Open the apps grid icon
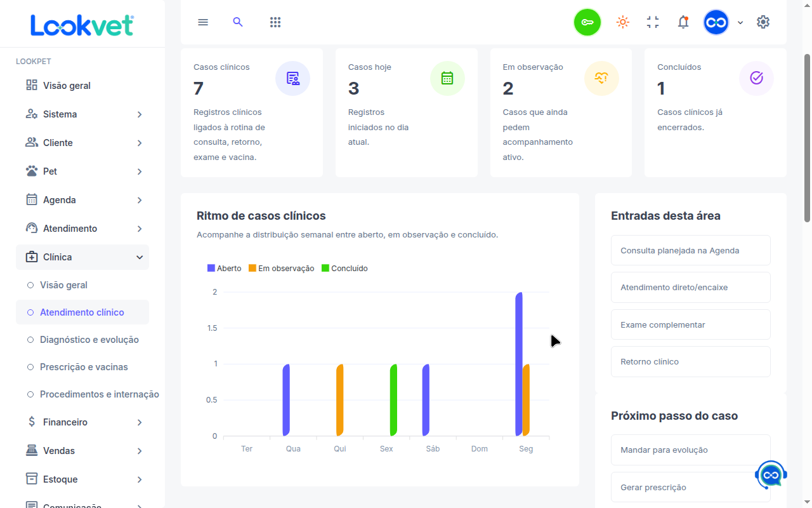The width and height of the screenshot is (812, 508). [x=275, y=22]
